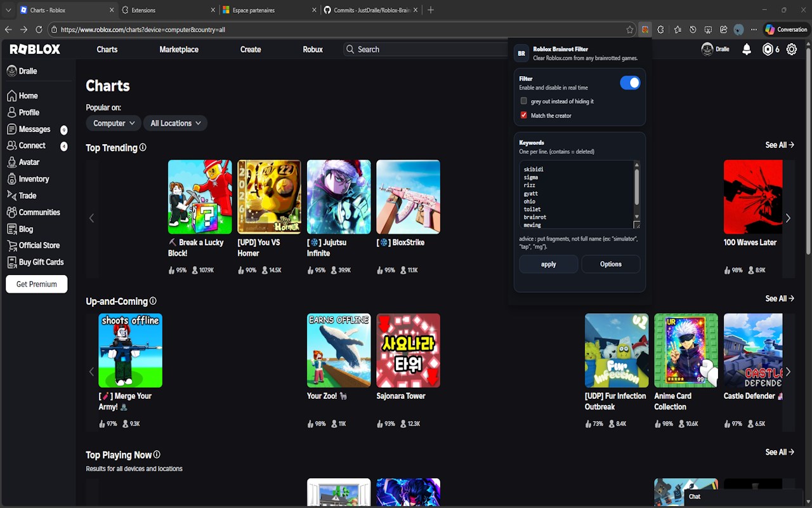Click the browser Share icon

click(723, 29)
